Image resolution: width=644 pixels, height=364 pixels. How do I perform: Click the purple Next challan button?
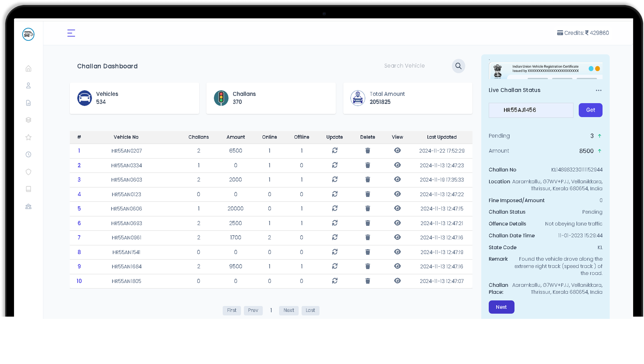point(501,307)
